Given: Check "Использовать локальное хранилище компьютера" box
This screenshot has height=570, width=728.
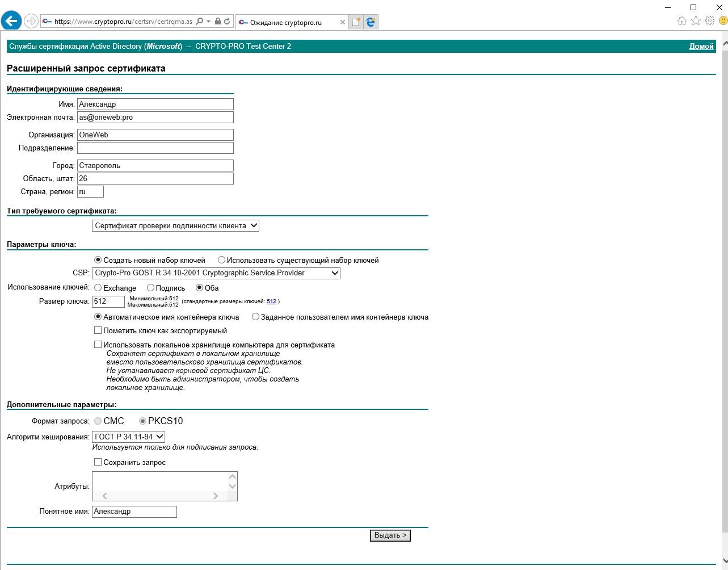Looking at the screenshot, I should tap(98, 345).
